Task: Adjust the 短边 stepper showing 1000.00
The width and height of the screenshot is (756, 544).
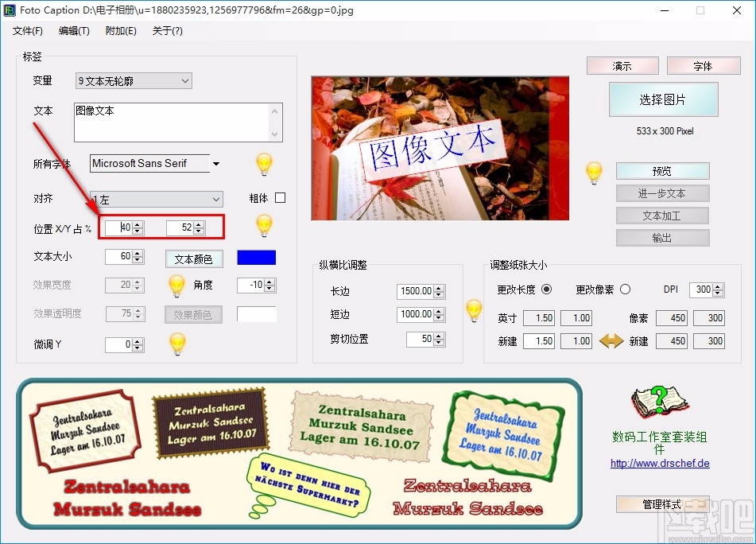Action: click(439, 314)
